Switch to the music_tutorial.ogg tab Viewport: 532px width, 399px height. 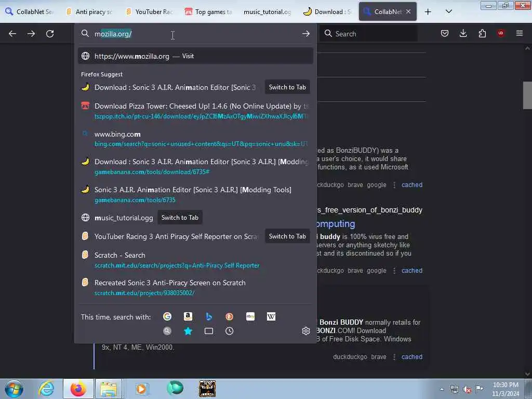(268, 11)
